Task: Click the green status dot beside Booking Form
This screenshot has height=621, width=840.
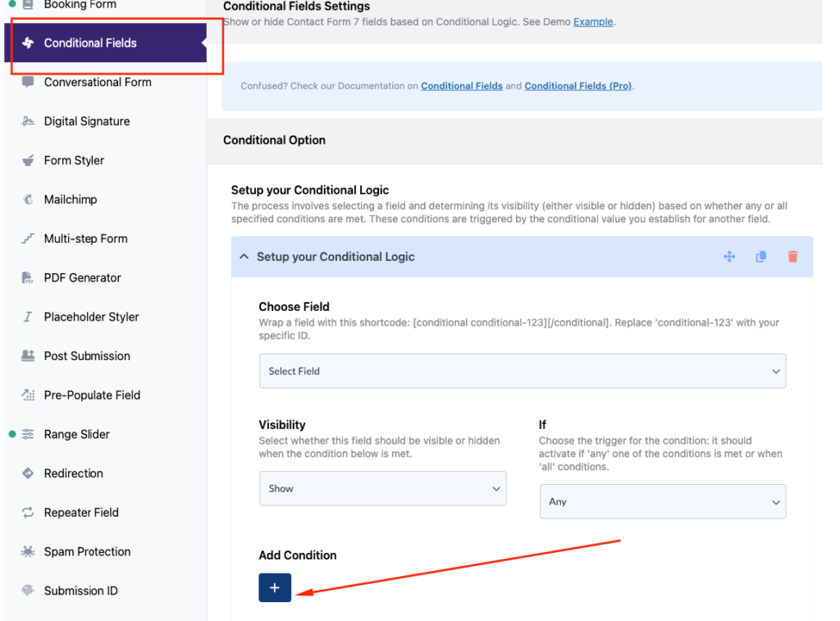Action: (11, 4)
